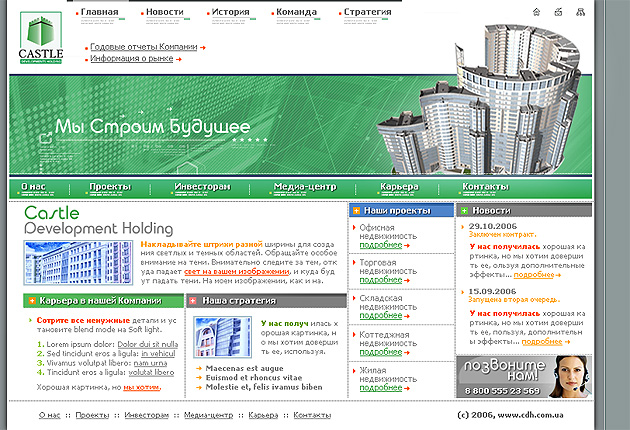Open Карьера in green navigation bar
This screenshot has width=630, height=430.
pos(399,187)
